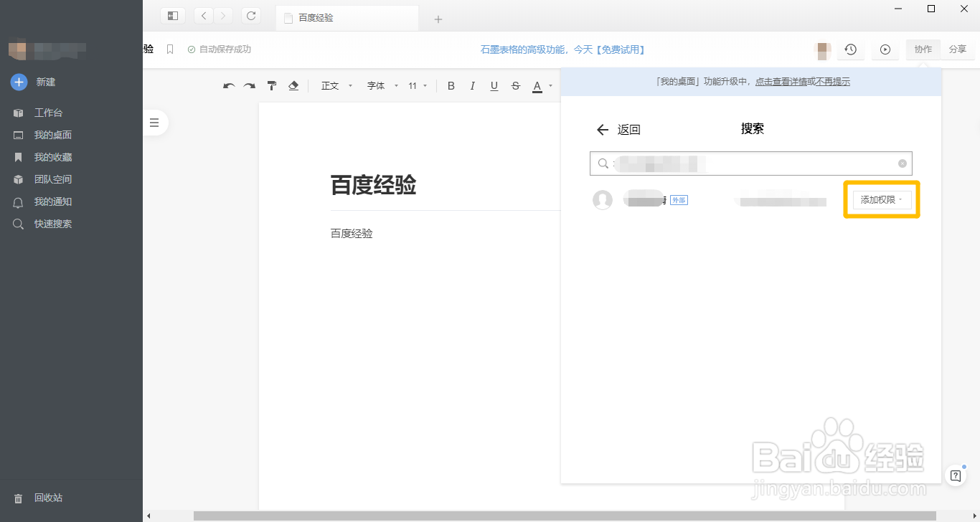Open 我的通知 in the sidebar
980x522 pixels.
tap(52, 201)
